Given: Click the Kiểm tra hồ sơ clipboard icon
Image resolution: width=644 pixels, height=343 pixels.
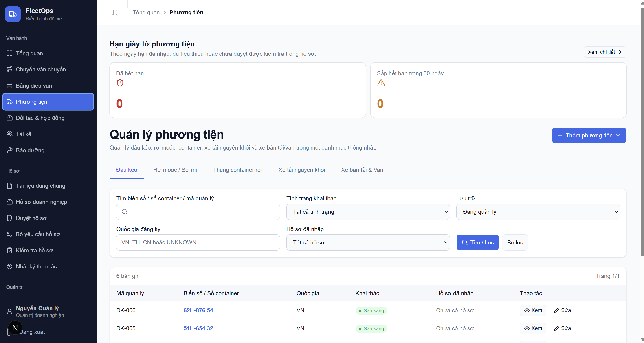Looking at the screenshot, I should (9, 250).
